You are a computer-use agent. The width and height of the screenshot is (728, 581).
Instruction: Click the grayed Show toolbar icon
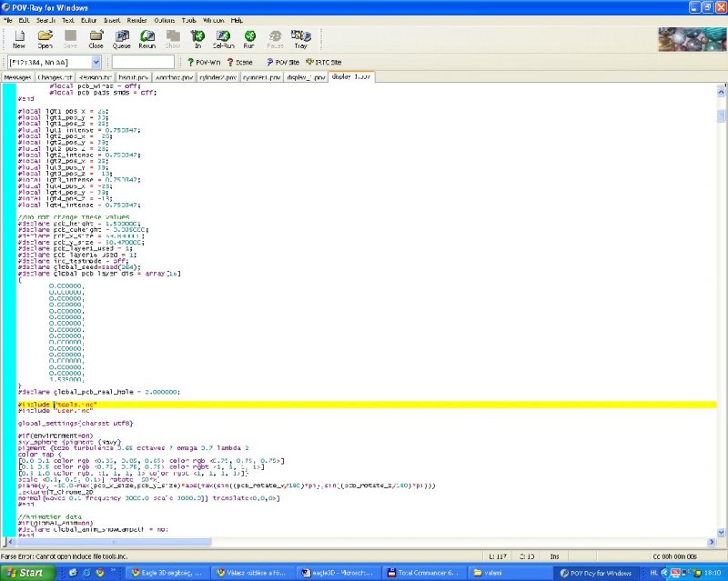(173, 39)
